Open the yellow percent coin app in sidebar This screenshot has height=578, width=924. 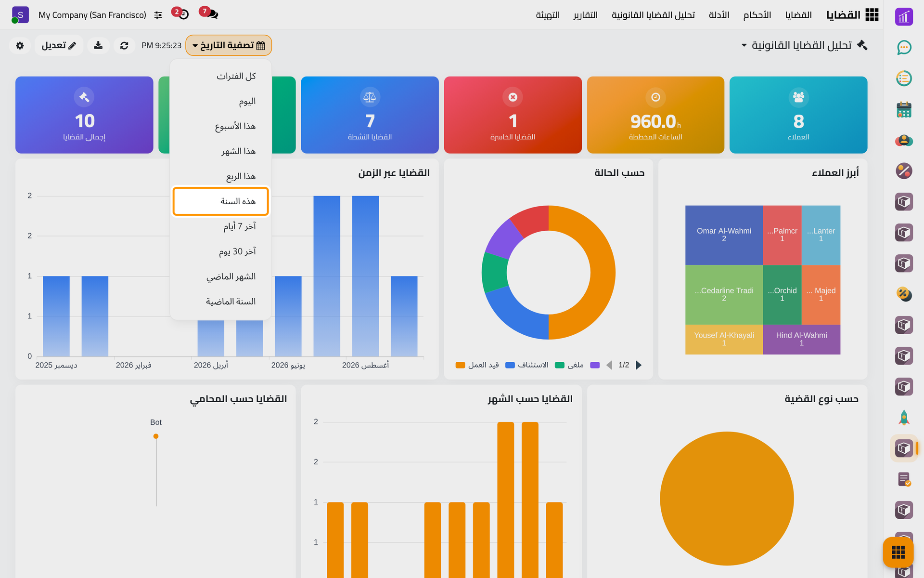click(x=904, y=294)
